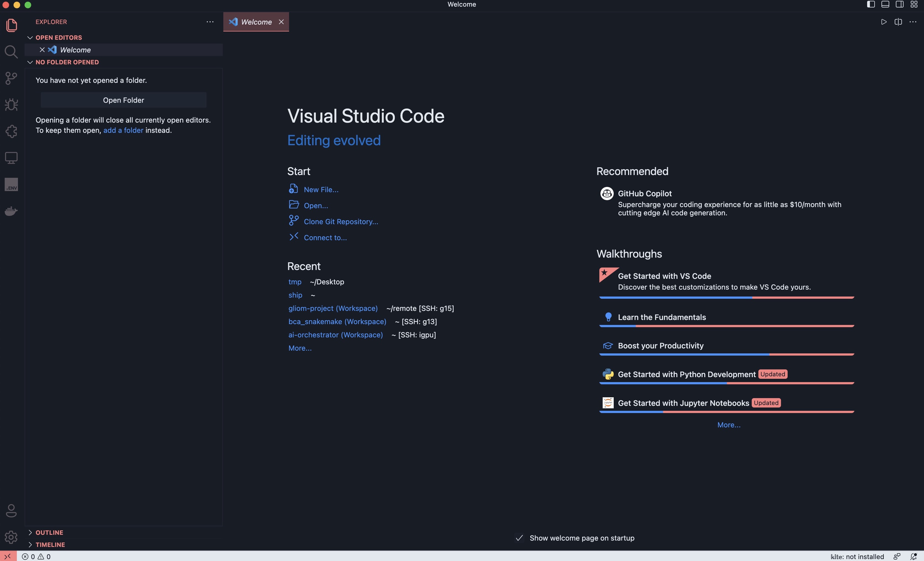Open Source Control view icon

click(x=11, y=78)
